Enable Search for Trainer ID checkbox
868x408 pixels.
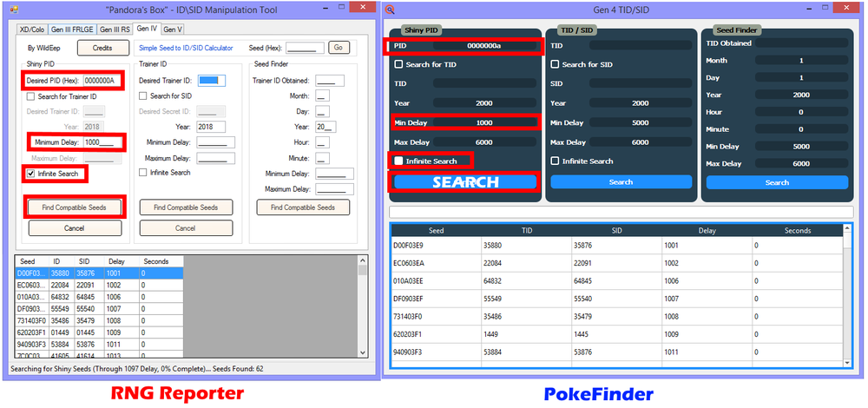point(31,96)
